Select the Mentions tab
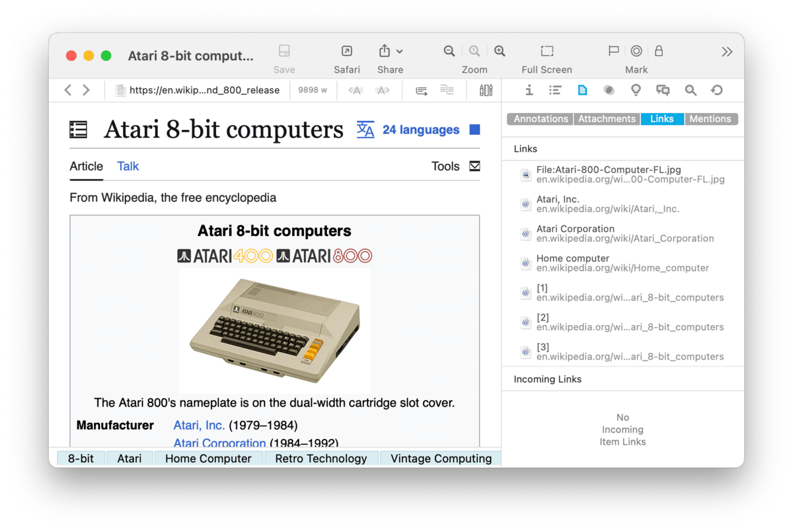The height and width of the screenshot is (532, 793). click(x=710, y=119)
